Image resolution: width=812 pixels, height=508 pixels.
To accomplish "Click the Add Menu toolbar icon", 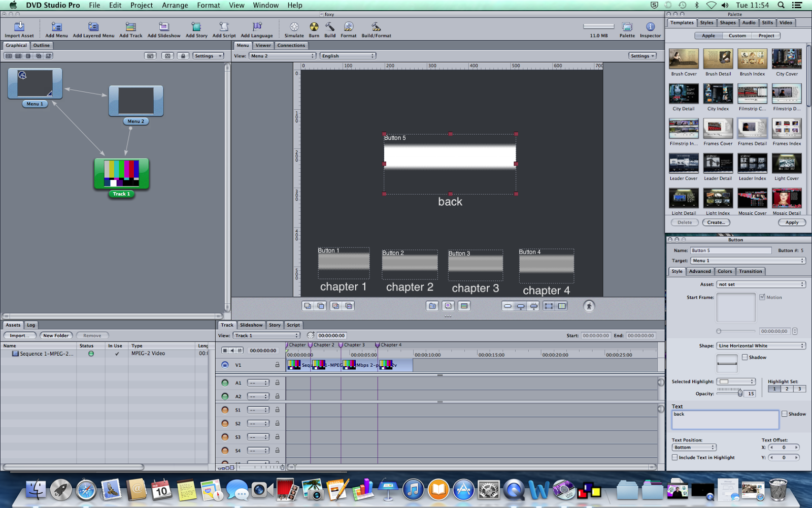I will 56,26.
